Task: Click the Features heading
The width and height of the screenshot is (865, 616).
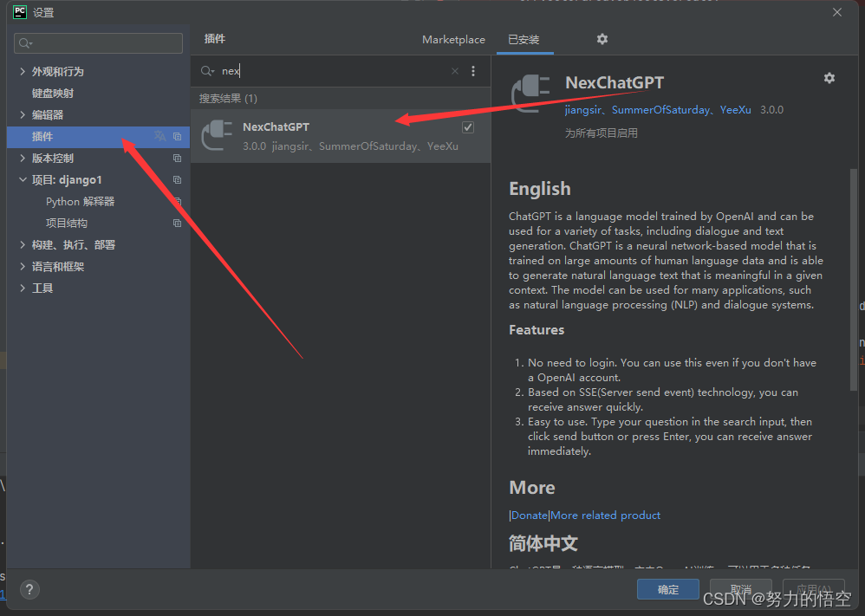Action: pyautogui.click(x=537, y=330)
